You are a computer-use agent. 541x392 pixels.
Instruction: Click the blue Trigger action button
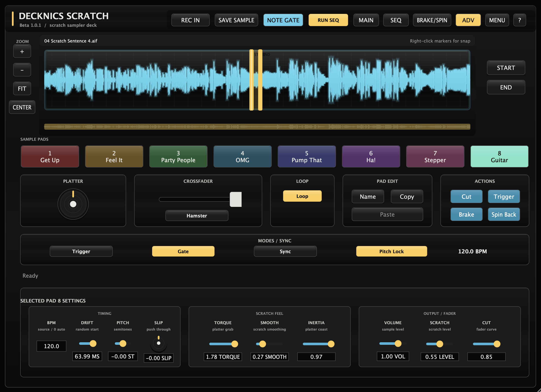point(504,196)
